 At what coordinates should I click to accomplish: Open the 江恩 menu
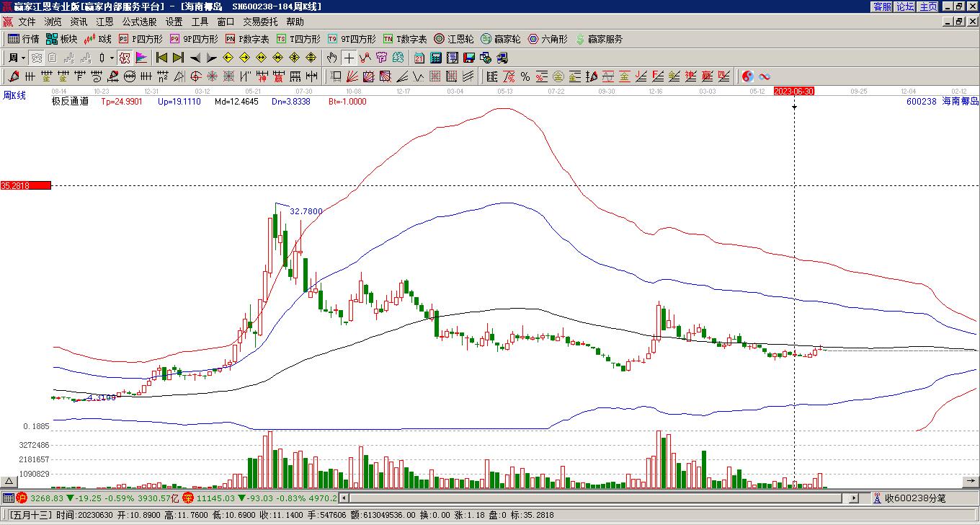point(104,22)
